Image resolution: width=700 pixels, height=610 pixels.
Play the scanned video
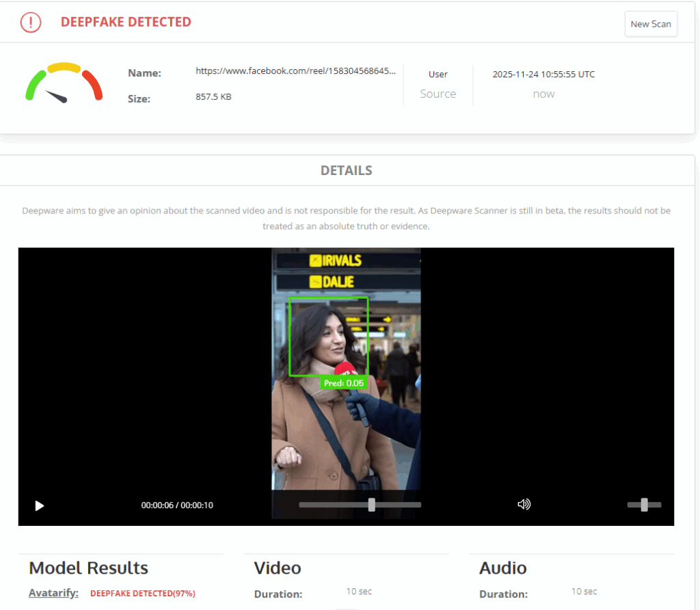[40, 505]
